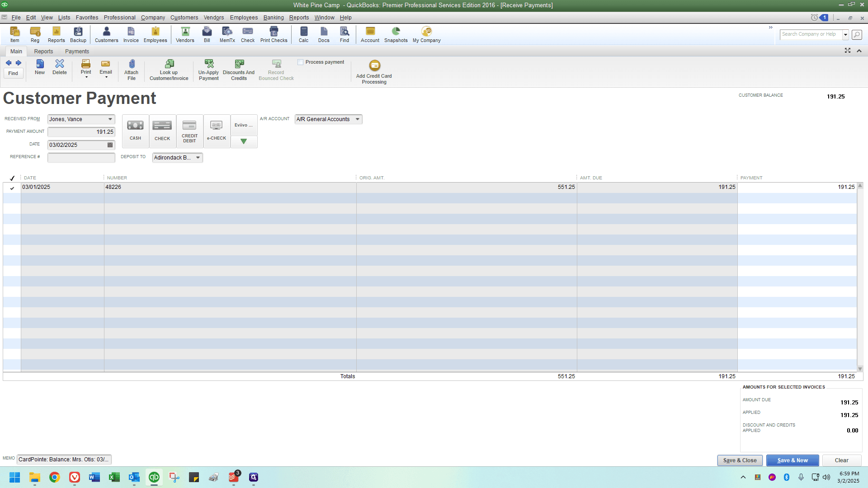
Task: Click the Reference # input field
Action: tap(81, 158)
